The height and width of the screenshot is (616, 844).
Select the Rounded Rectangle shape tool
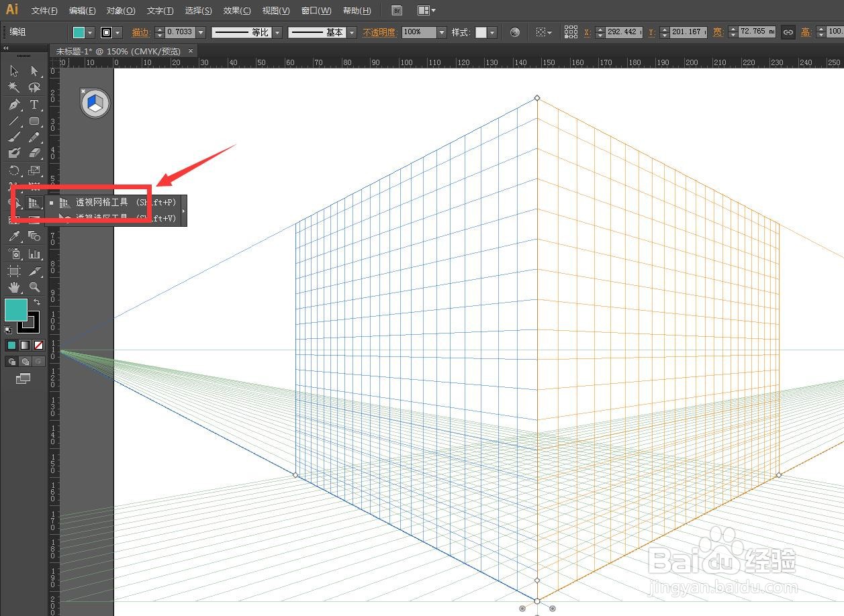coord(34,121)
